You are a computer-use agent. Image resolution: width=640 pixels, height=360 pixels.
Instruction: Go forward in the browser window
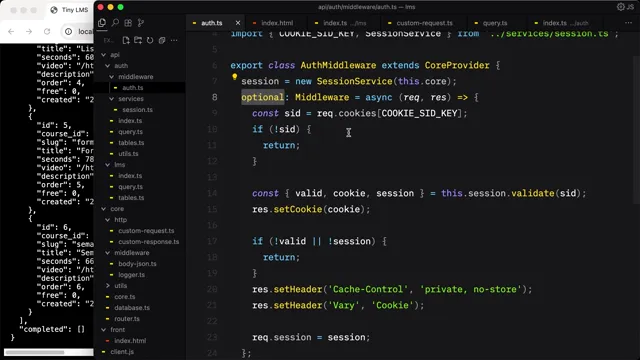pos(29,31)
